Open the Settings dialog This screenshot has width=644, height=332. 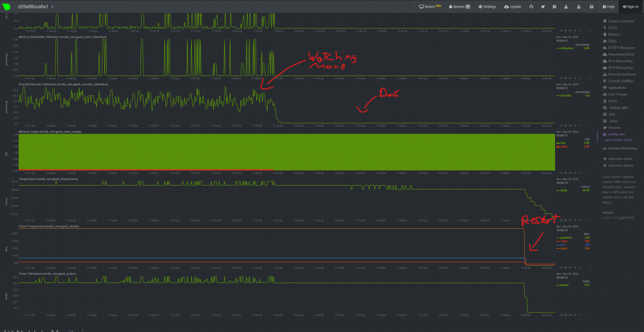(x=487, y=6)
